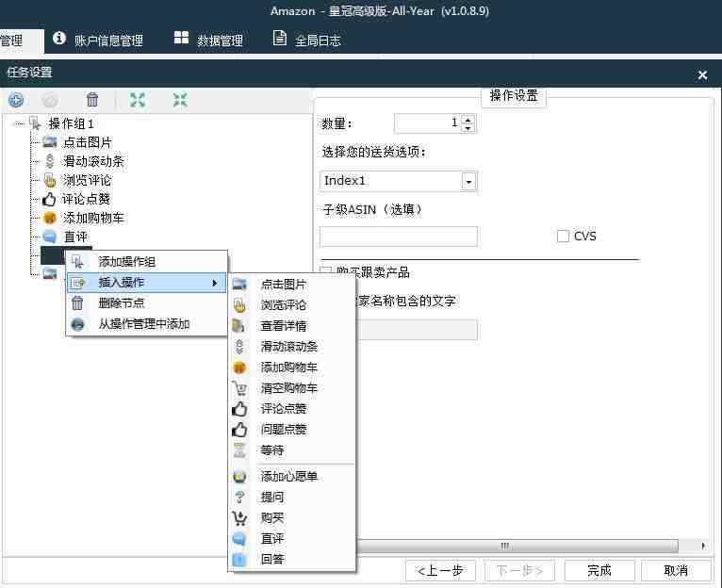Click the 取消 button
The image size is (722, 588).
[x=676, y=571]
